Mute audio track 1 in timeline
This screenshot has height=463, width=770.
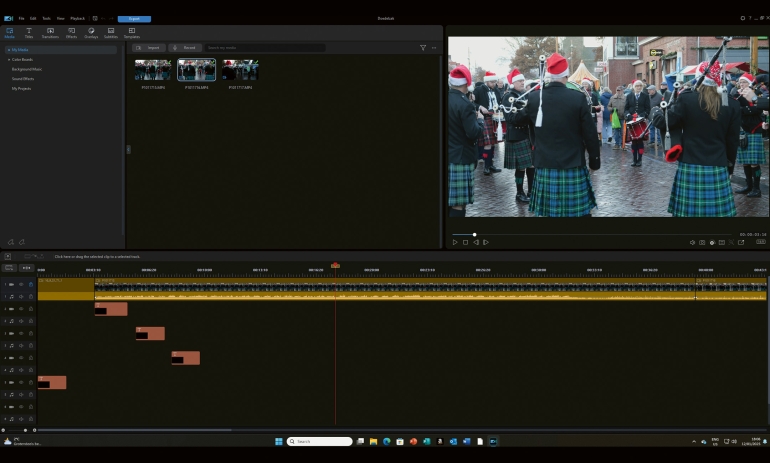(x=21, y=296)
